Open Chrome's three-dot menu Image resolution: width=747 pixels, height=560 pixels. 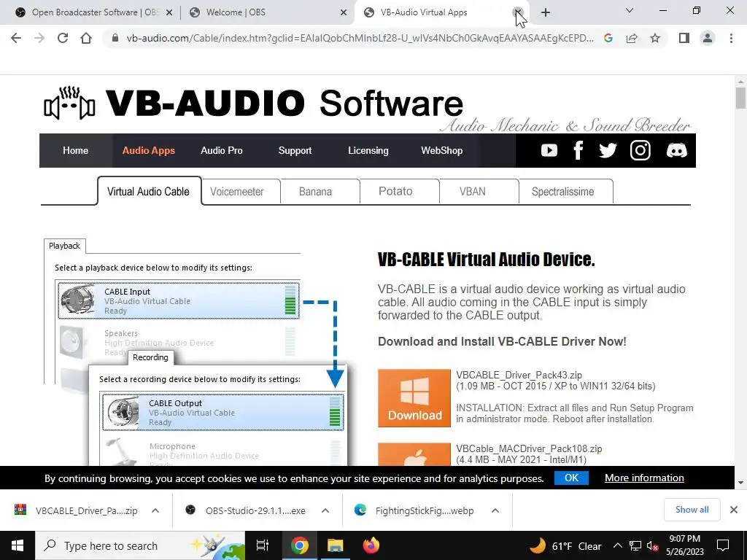tap(731, 38)
